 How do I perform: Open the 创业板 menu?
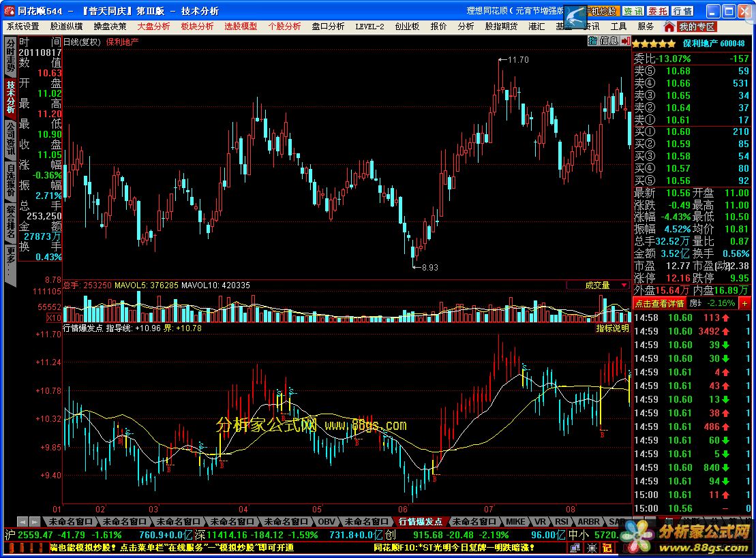click(407, 27)
